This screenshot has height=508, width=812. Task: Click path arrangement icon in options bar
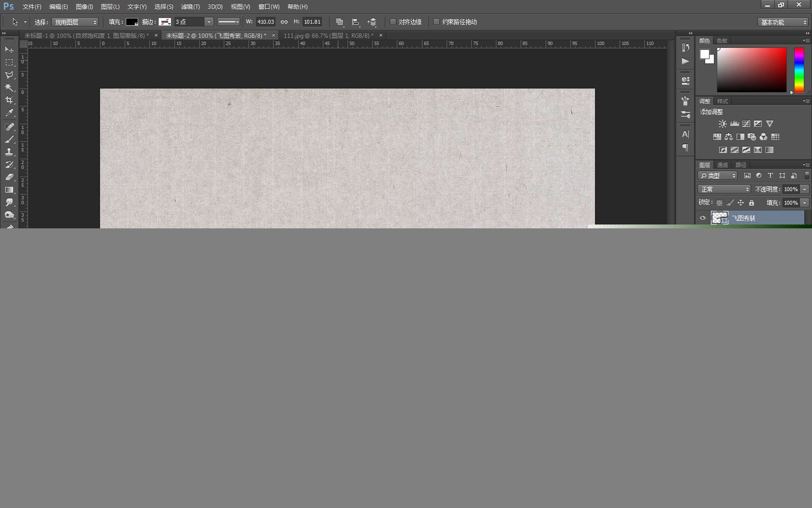(372, 22)
